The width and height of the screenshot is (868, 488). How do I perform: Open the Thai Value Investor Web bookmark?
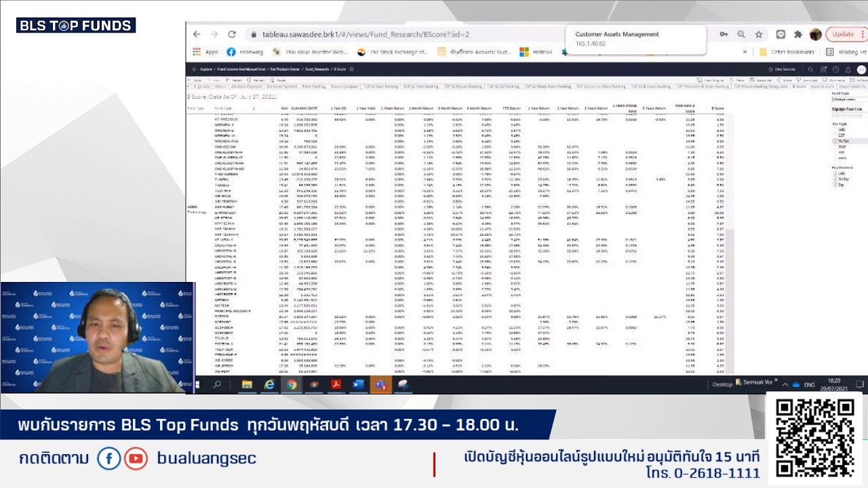[x=309, y=52]
